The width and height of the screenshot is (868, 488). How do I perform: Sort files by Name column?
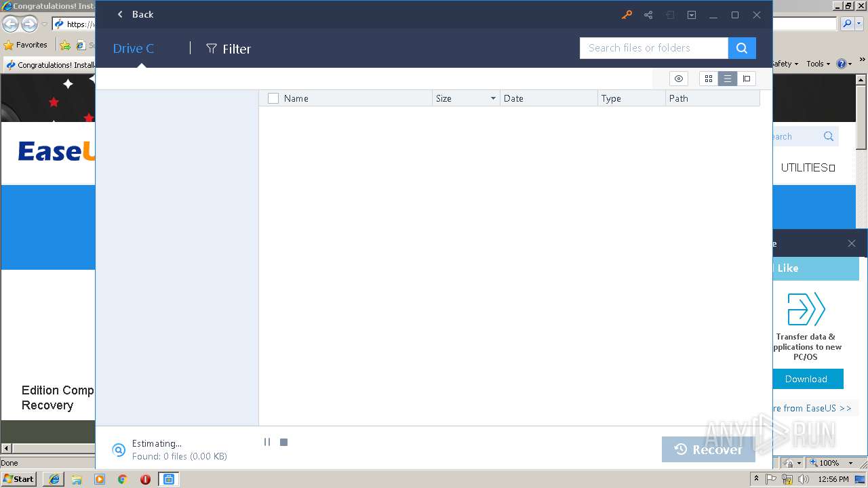[296, 98]
